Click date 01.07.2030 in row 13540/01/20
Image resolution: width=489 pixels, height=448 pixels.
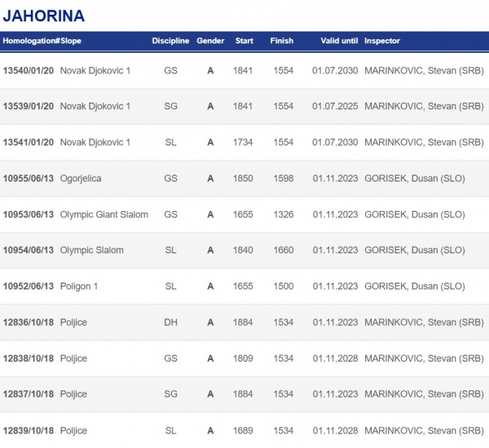[x=335, y=71]
